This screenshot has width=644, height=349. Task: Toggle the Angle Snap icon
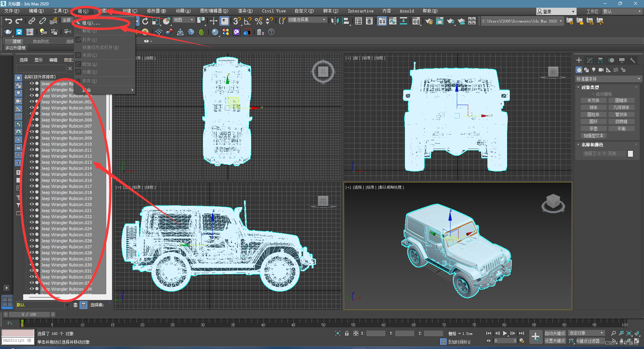coord(248,21)
